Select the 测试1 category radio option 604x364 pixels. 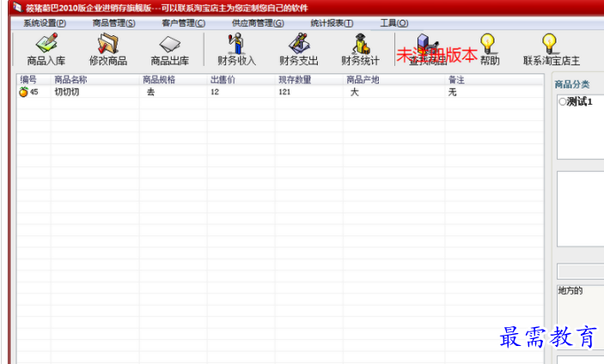[x=563, y=102]
